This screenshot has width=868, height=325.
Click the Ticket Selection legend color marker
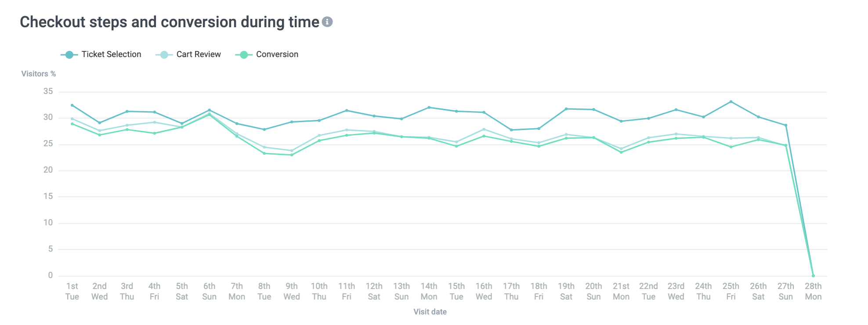click(69, 55)
